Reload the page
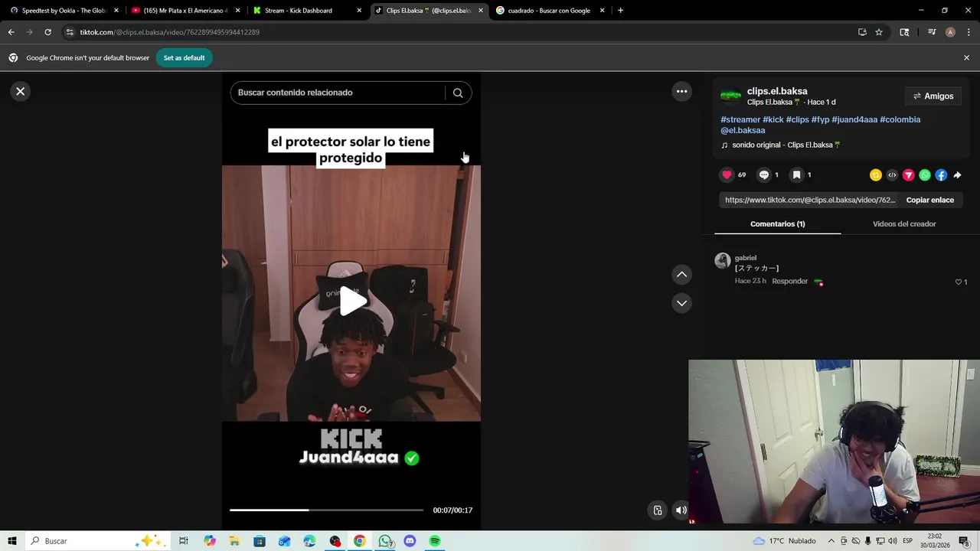The height and width of the screenshot is (551, 980). pos(47,32)
